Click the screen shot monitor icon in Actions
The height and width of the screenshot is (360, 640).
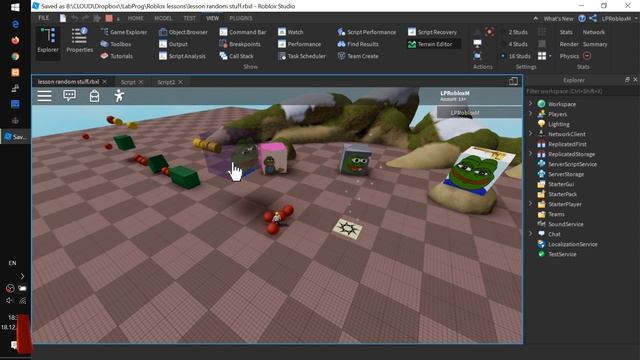(x=477, y=44)
